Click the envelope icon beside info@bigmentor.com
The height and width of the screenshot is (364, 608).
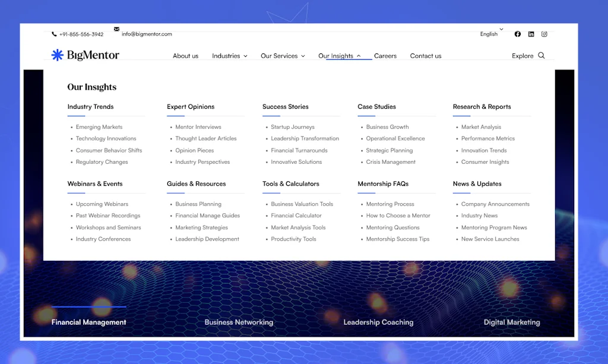pyautogui.click(x=116, y=29)
